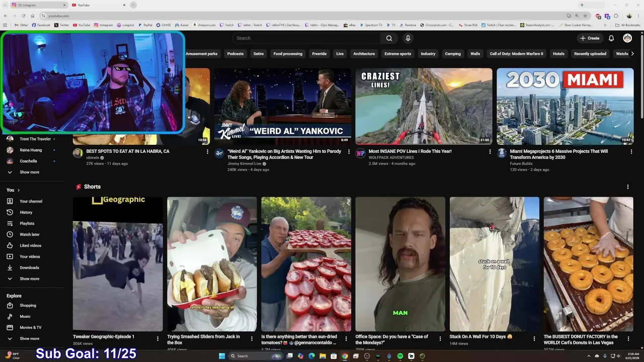Open Playlists in the sidebar

[x=27, y=223]
